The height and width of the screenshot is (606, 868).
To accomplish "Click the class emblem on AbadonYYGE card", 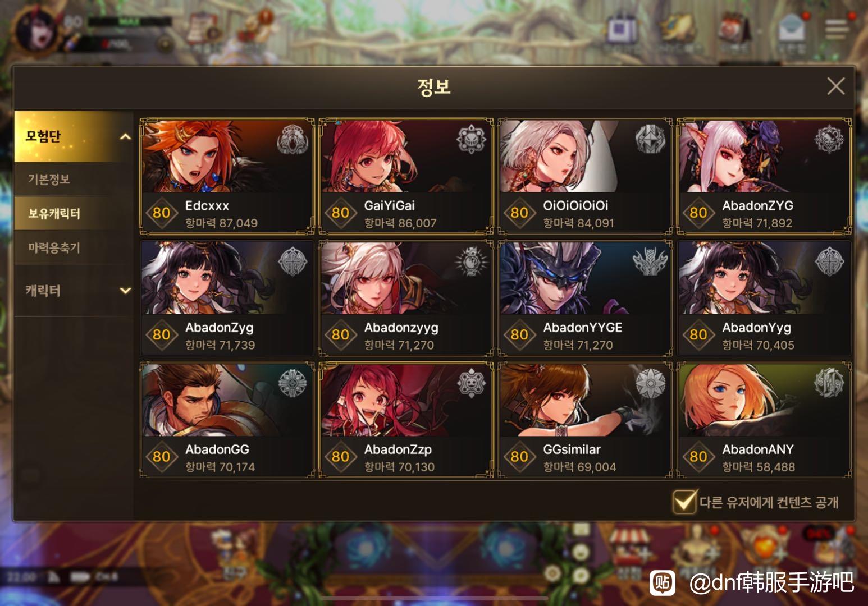I will click(x=650, y=261).
